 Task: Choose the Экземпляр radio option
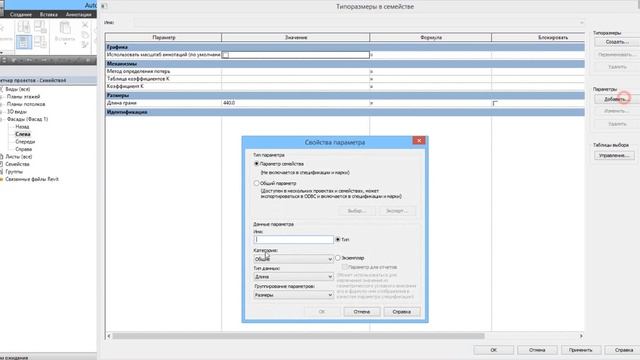(x=338, y=258)
